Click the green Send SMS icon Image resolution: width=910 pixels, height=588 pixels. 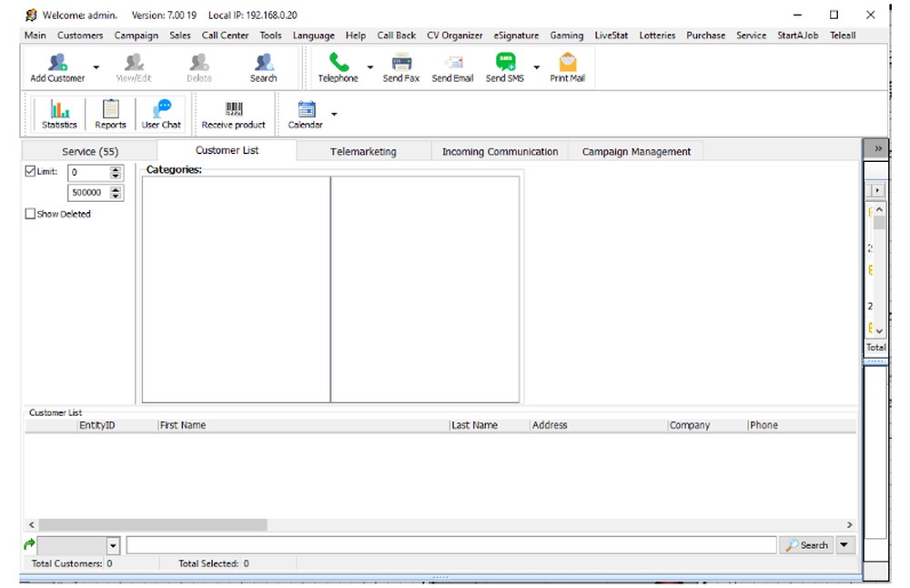[x=504, y=61]
